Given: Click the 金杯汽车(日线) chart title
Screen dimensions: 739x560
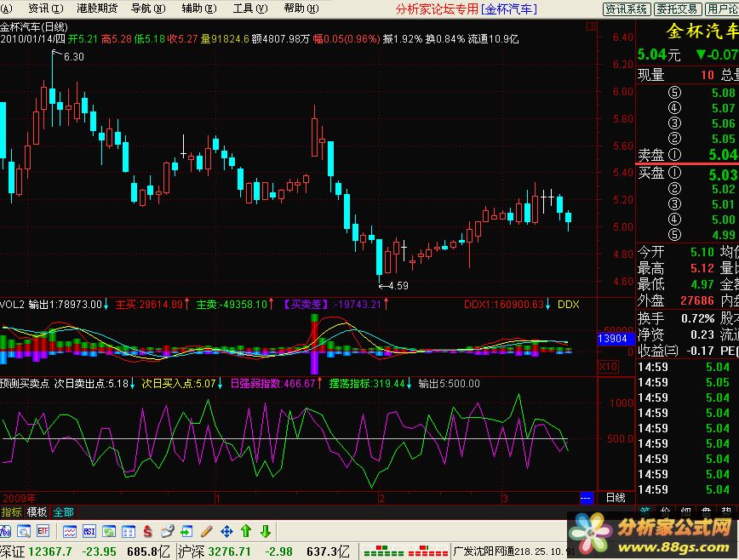Looking at the screenshot, I should (x=34, y=27).
